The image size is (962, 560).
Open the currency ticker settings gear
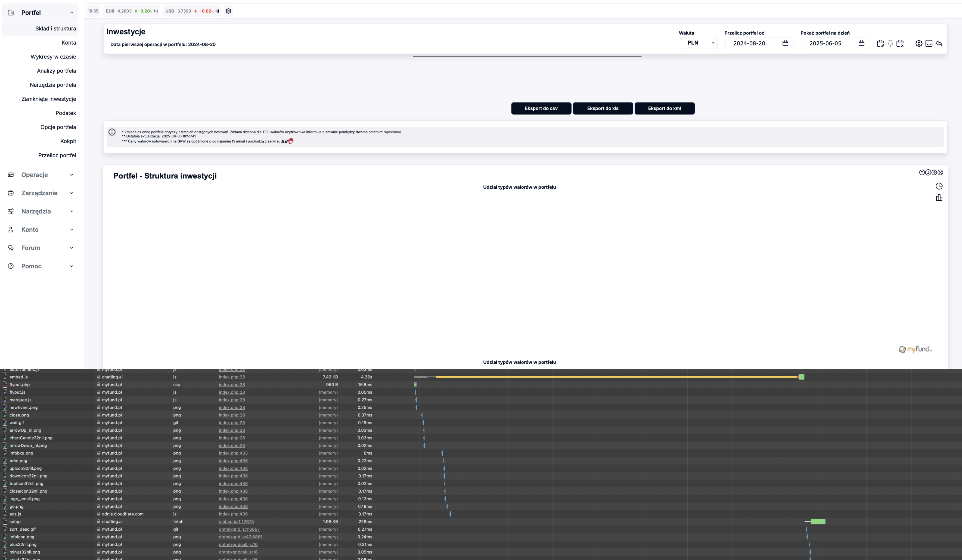[x=228, y=11]
